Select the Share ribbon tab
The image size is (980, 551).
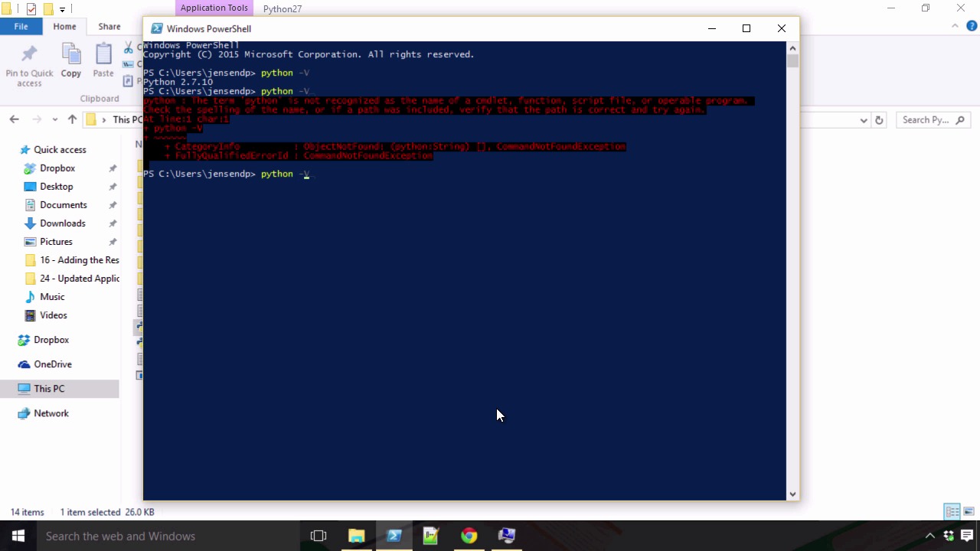tap(109, 26)
